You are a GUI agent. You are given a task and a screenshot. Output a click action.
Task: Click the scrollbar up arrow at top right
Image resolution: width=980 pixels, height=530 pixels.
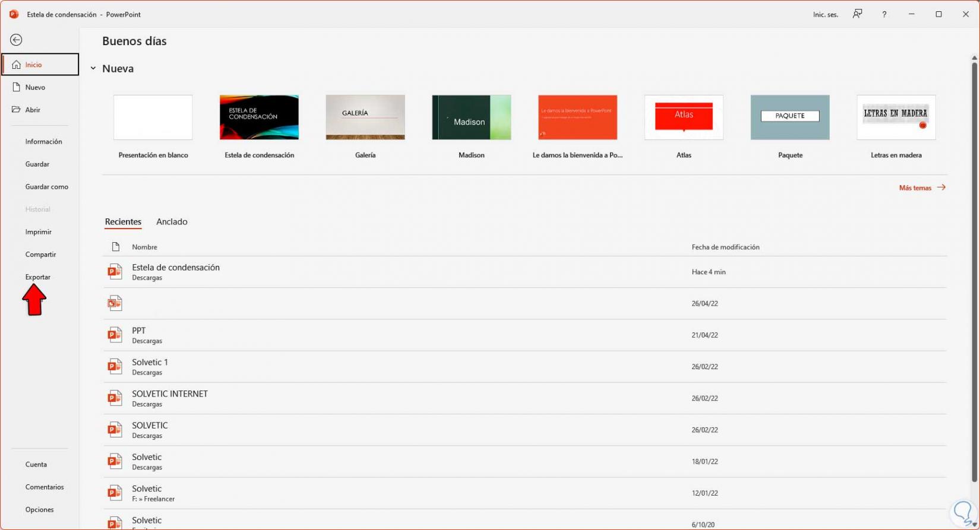pos(974,58)
